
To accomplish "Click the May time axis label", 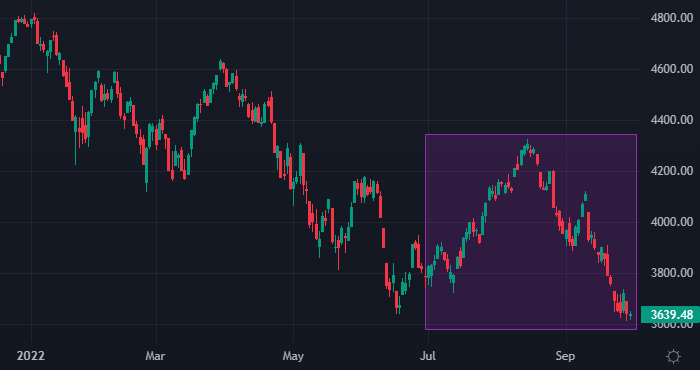I will coord(293,356).
